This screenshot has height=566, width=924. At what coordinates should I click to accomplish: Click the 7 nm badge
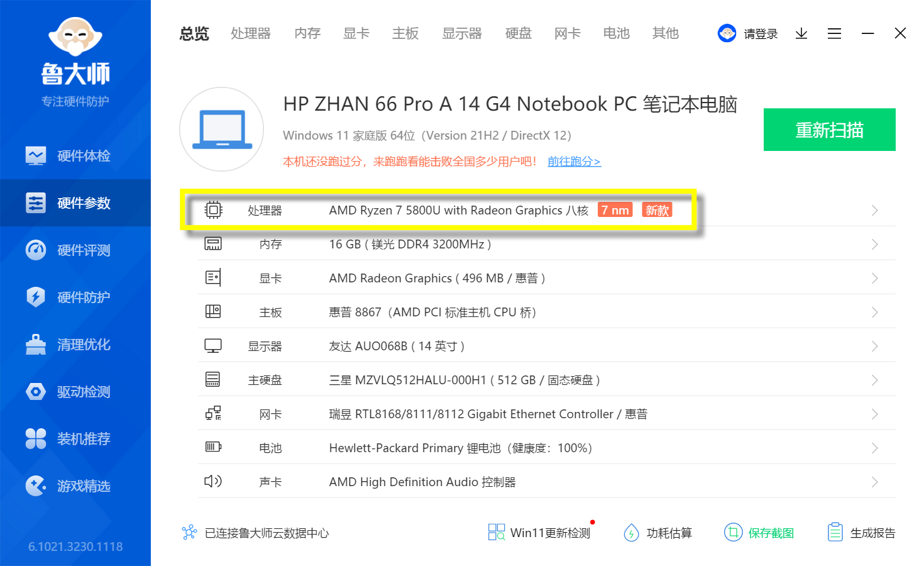click(615, 210)
